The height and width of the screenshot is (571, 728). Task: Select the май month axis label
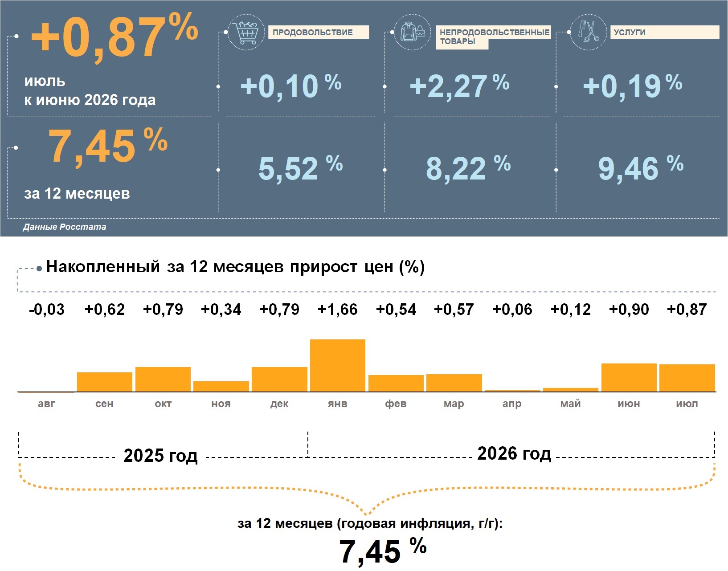[571, 404]
